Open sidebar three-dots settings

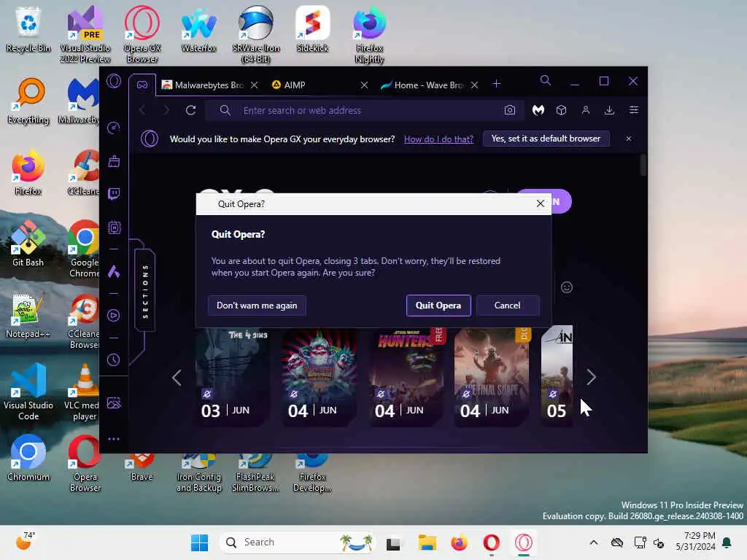[x=114, y=439]
